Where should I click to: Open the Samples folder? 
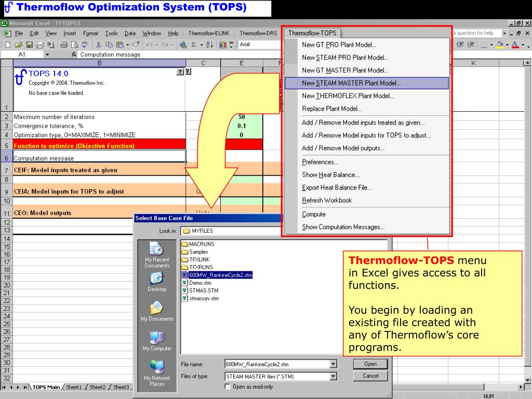pyautogui.click(x=195, y=252)
